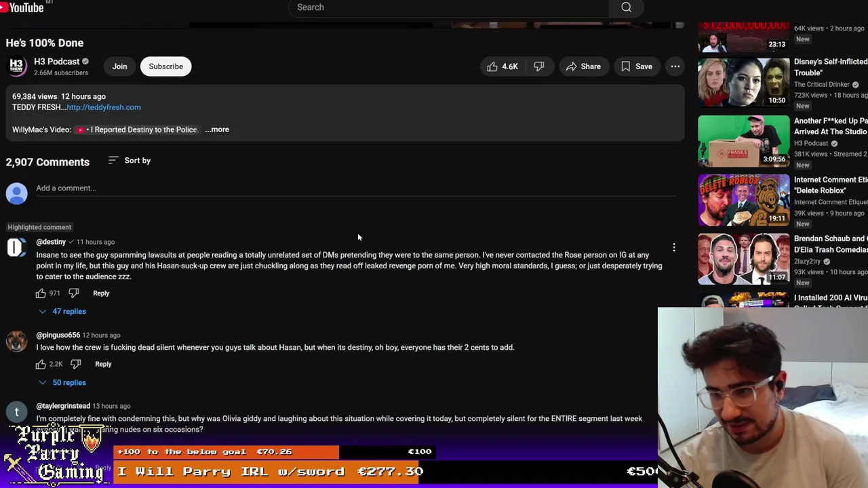Expand the description with ...more
The width and height of the screenshot is (868, 488).
point(217,129)
